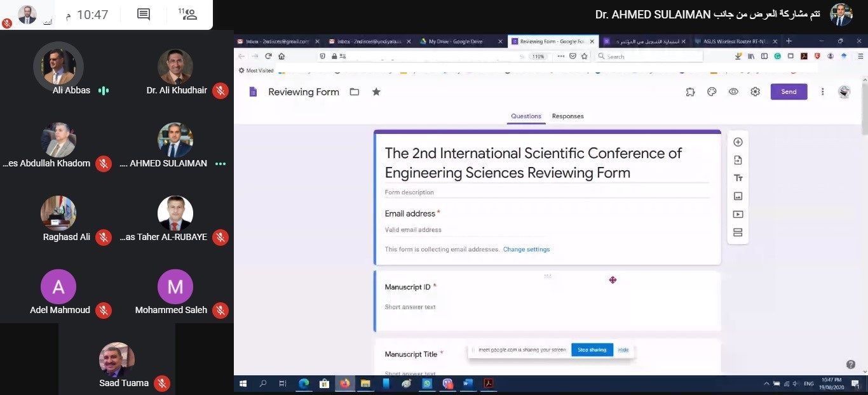Image resolution: width=868 pixels, height=395 pixels.
Task: Open Adobe Acrobat from the taskbar
Action: point(489,384)
